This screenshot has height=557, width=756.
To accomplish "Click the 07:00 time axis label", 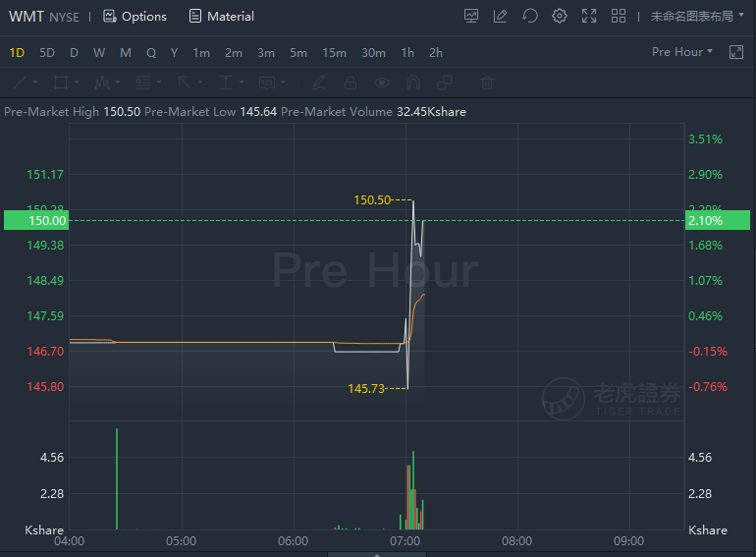I will pyautogui.click(x=405, y=541).
